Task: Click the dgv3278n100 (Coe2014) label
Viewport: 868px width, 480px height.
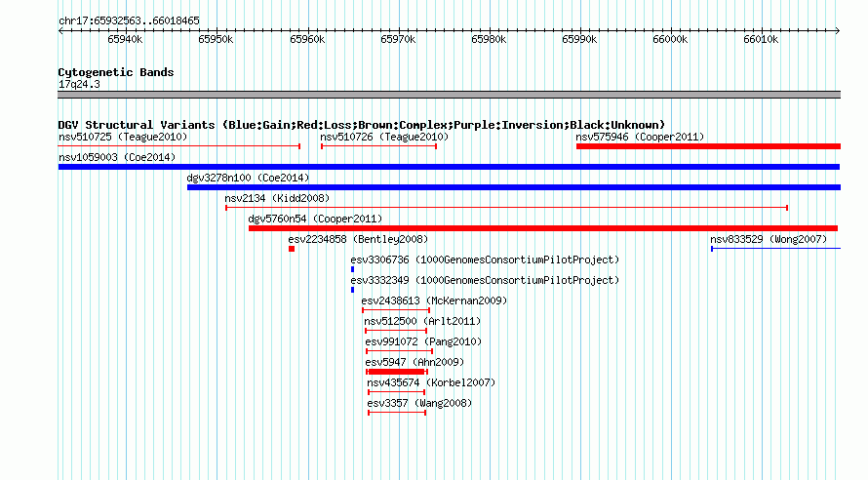Action: pyautogui.click(x=248, y=178)
